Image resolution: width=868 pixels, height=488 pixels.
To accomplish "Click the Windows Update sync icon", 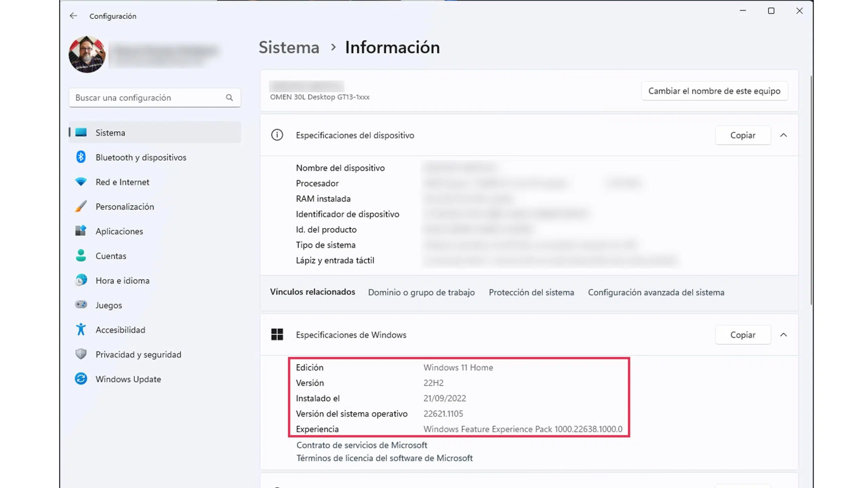I will click(81, 379).
